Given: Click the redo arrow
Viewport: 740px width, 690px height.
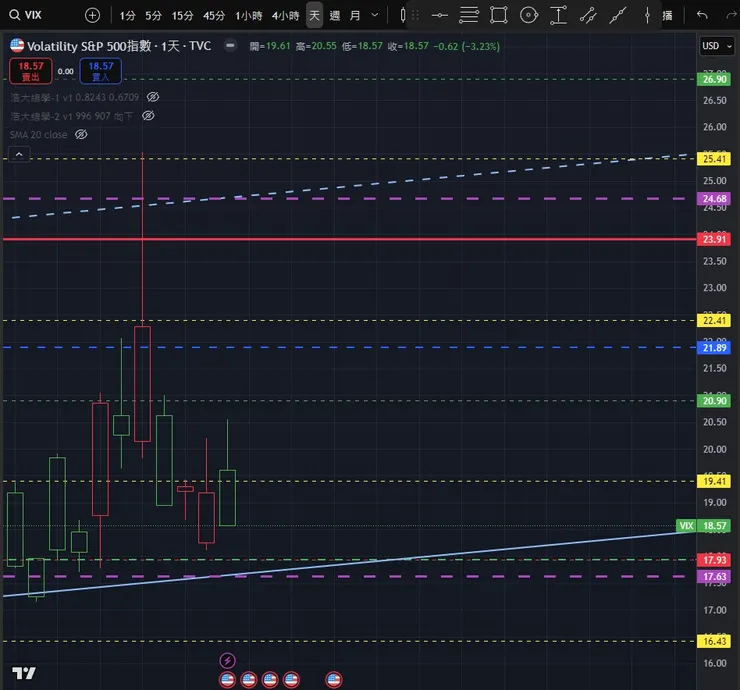Looking at the screenshot, I should [x=732, y=16].
